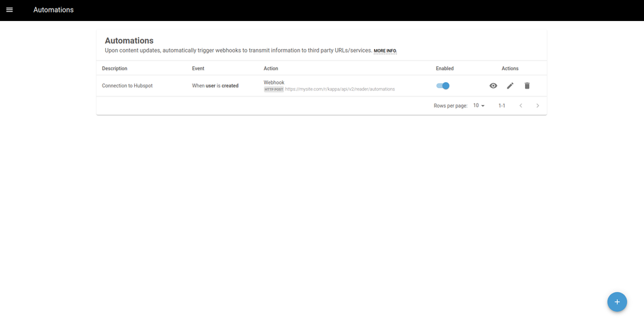Edit the Hubspot automation with pencil icon
Image resolution: width=644 pixels, height=319 pixels.
click(x=510, y=86)
